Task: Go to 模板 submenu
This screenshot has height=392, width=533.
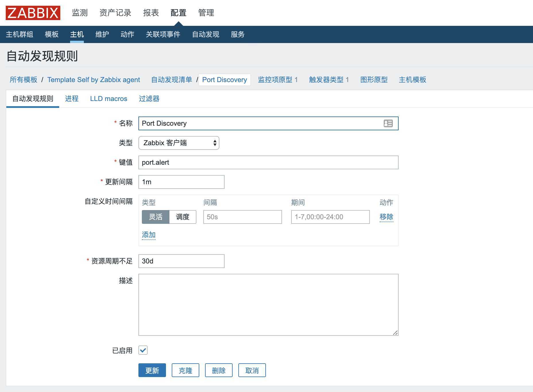Action: [x=52, y=34]
